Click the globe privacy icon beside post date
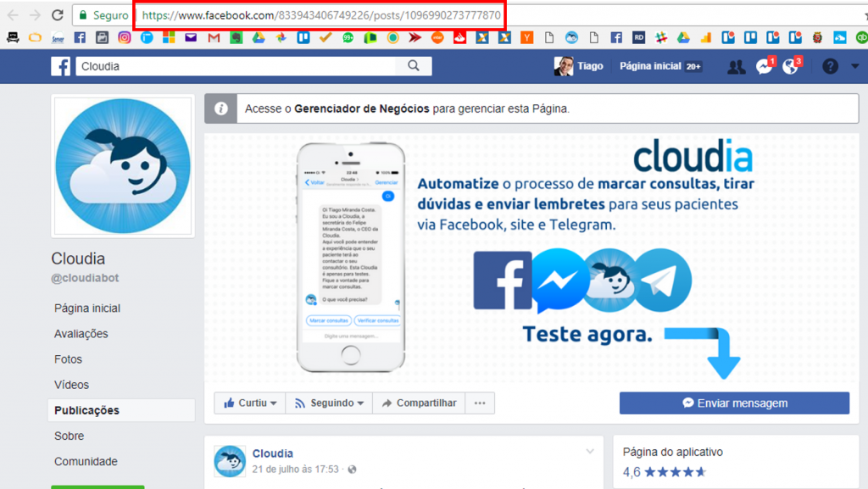The height and width of the screenshot is (489, 868). pyautogui.click(x=352, y=470)
